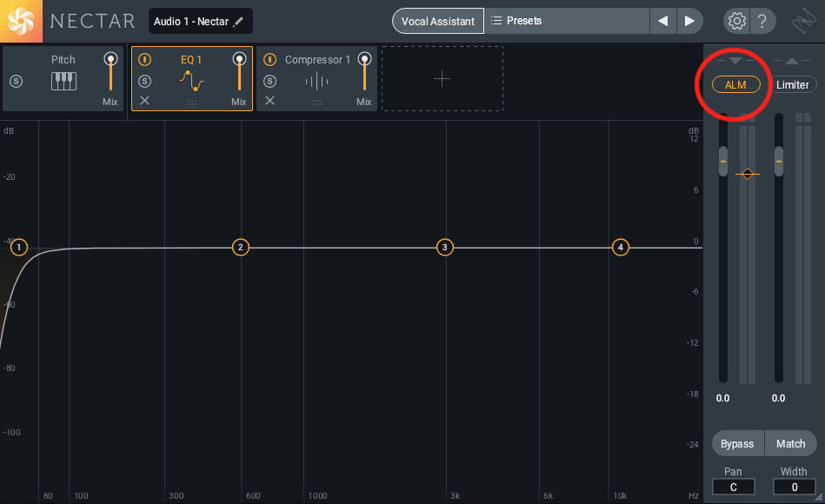
Task: Open the Presets list
Action: [567, 21]
